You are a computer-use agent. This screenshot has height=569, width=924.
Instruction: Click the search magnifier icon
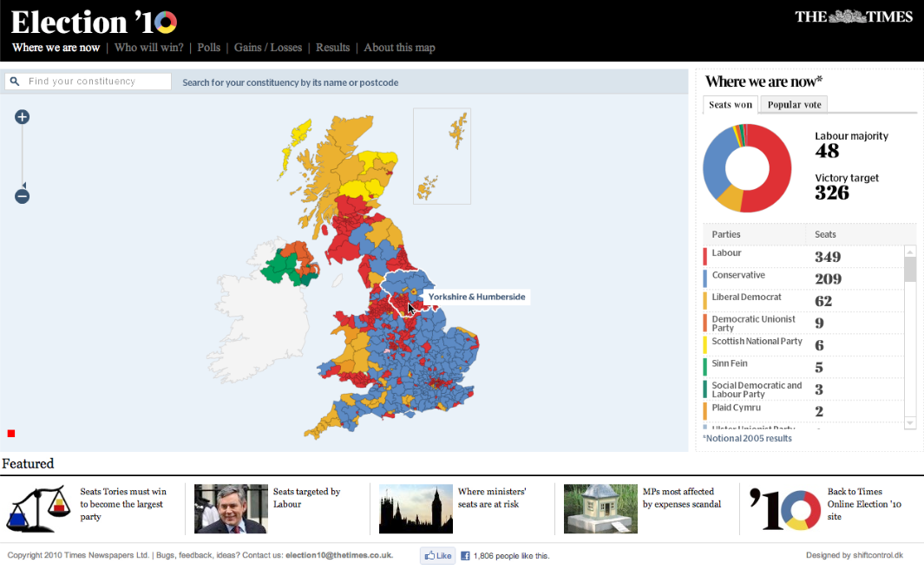pos(15,82)
